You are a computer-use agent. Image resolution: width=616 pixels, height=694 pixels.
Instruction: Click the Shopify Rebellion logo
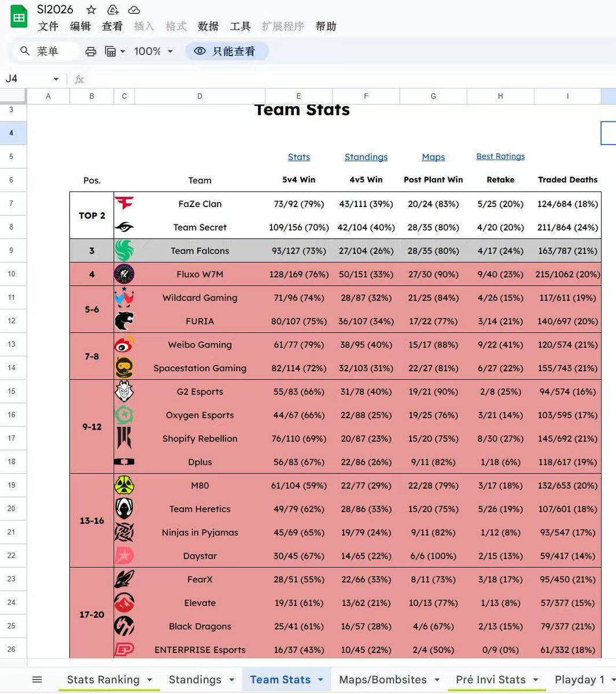point(124,438)
